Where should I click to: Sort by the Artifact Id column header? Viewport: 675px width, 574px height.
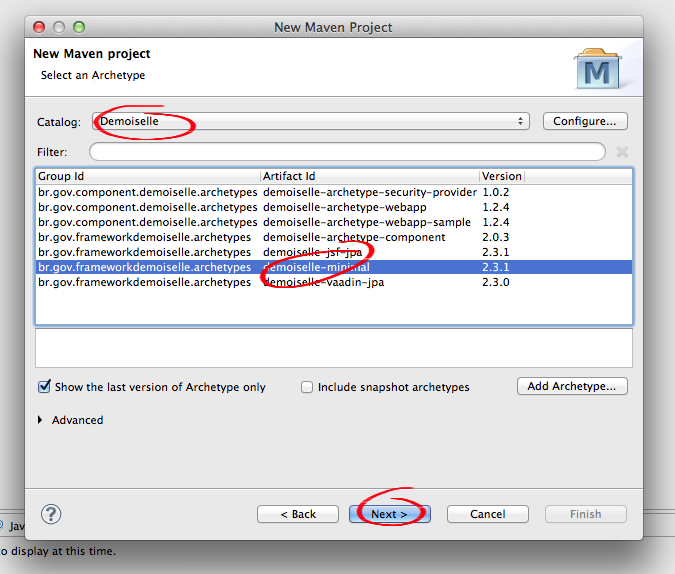click(370, 176)
